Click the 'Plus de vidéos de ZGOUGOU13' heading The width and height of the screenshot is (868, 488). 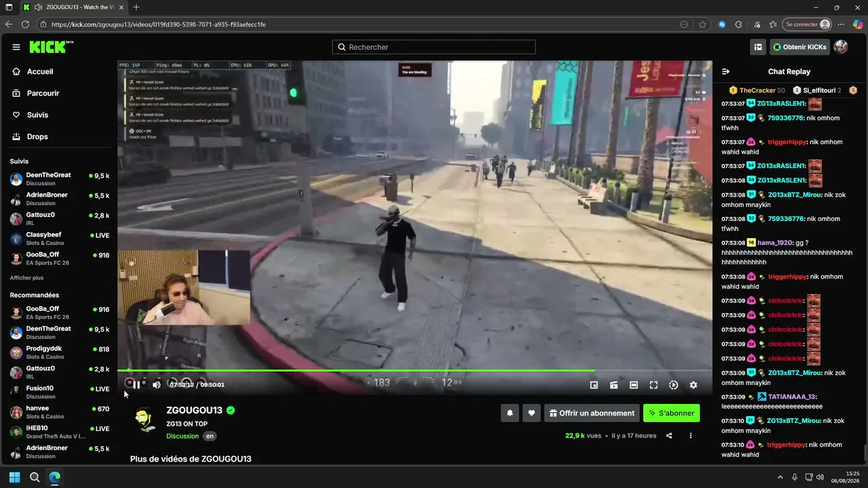[x=191, y=459]
